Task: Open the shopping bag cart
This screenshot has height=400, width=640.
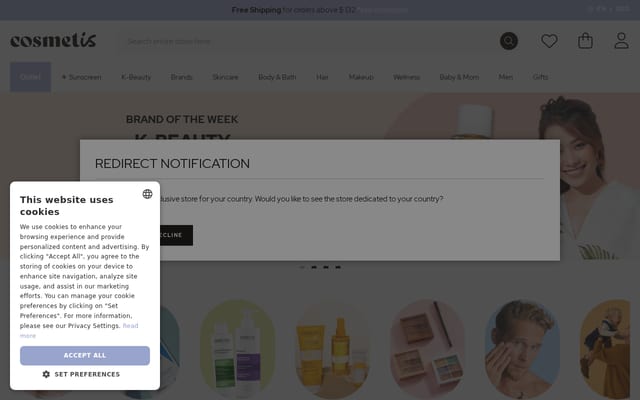Action: coord(585,40)
